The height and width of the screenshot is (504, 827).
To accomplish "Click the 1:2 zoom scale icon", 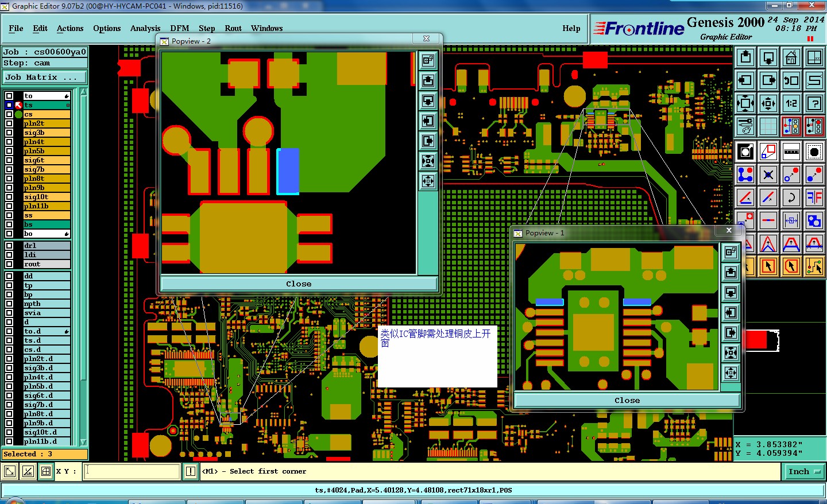I will 791,103.
